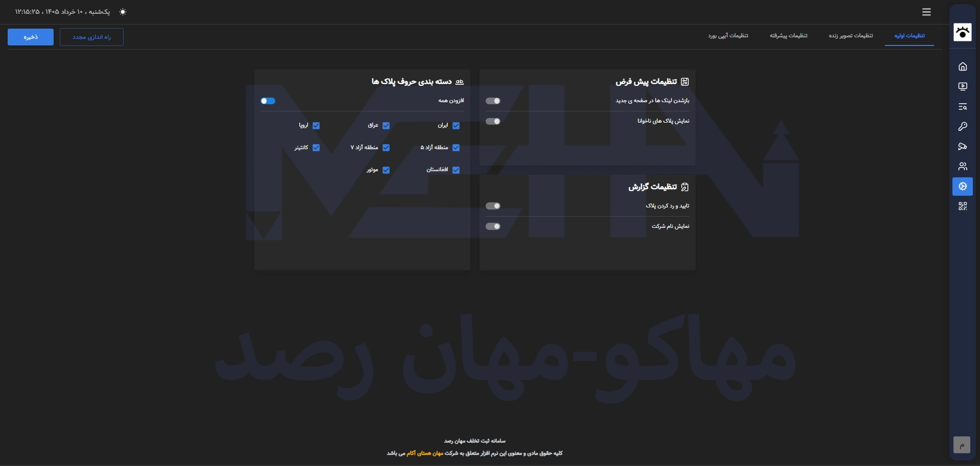Click the 'دسته بندی حروف پلاک ها' heading

(412, 82)
